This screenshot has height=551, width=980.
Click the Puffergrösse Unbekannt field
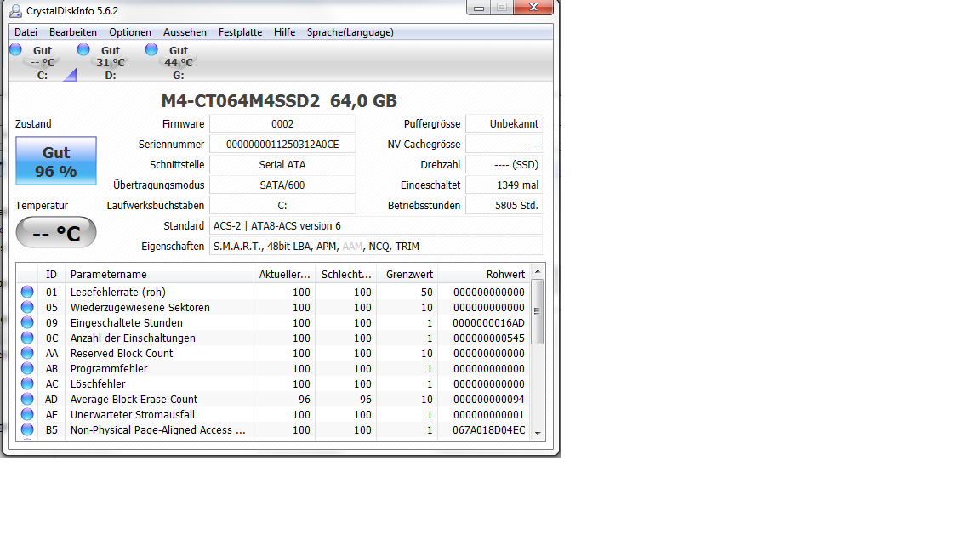click(x=504, y=123)
